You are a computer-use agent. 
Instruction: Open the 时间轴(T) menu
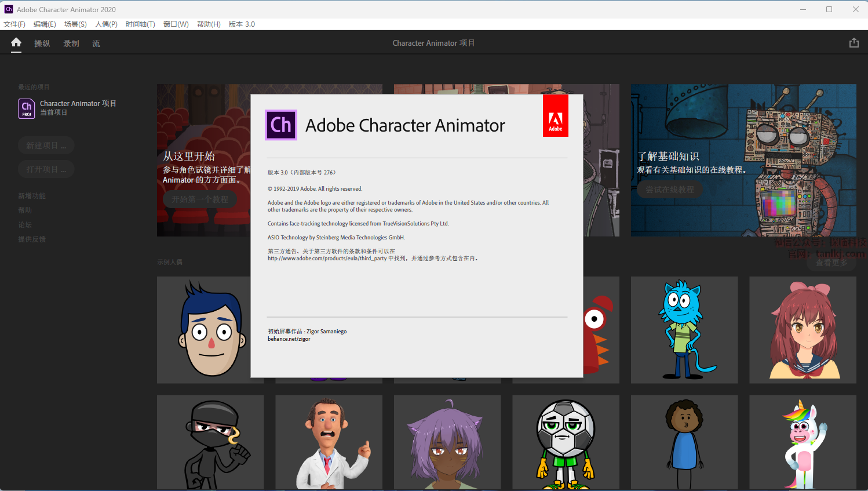click(x=140, y=24)
